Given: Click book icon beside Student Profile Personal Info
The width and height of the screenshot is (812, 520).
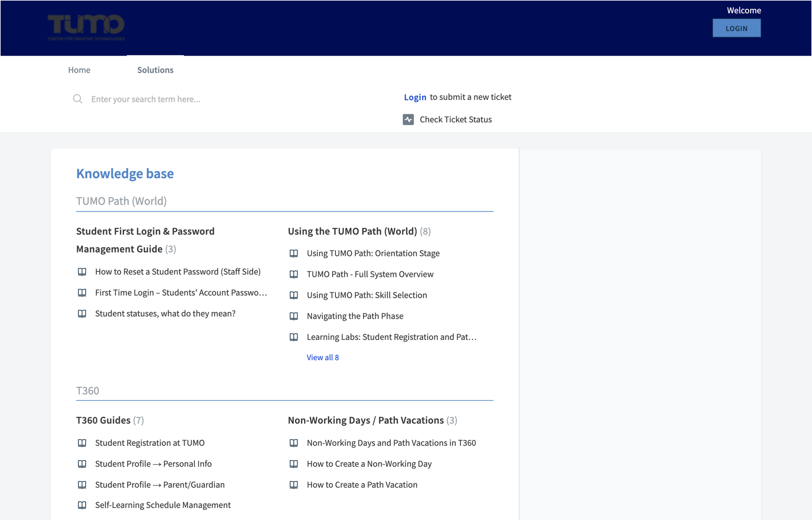Looking at the screenshot, I should (x=82, y=464).
